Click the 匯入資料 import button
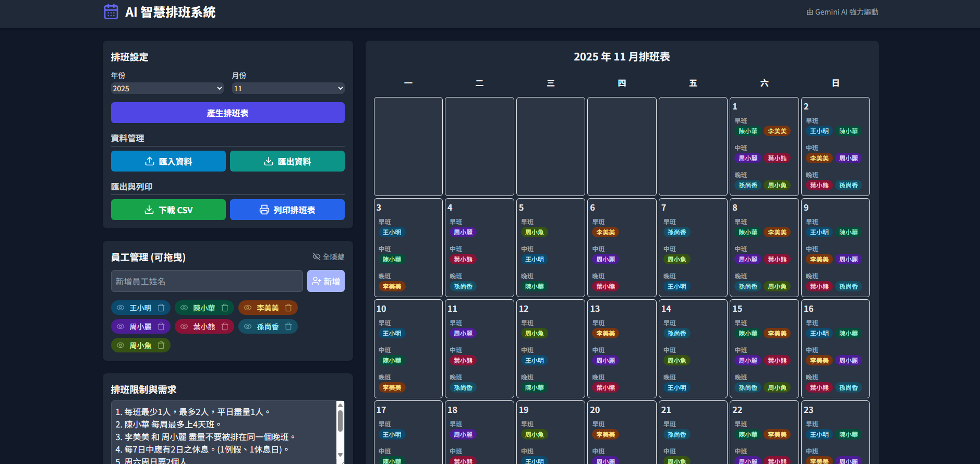The width and height of the screenshot is (980, 464). (x=168, y=162)
